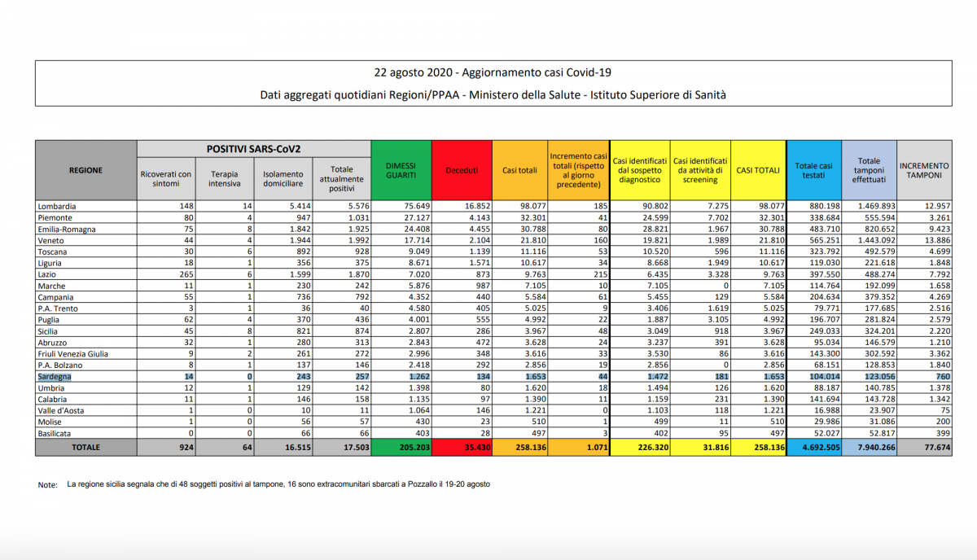Click the TOTALE row label
This screenshot has height=560, width=977.
pyautogui.click(x=86, y=448)
